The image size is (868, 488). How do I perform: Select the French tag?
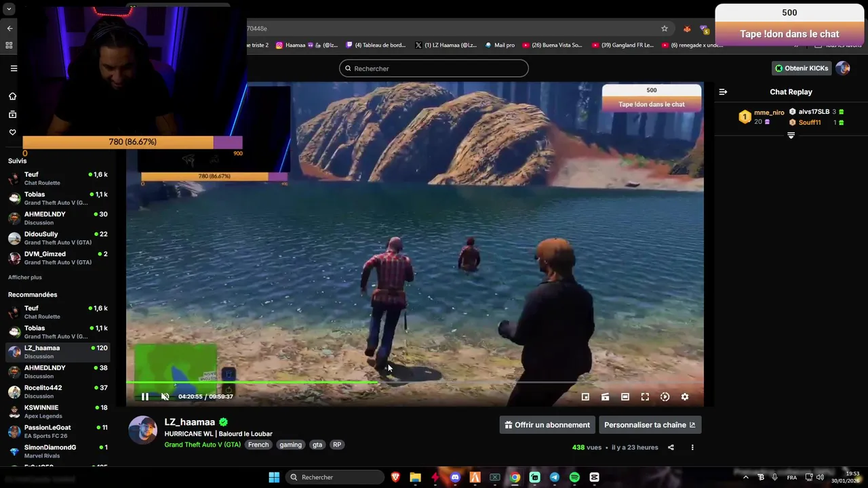258,445
